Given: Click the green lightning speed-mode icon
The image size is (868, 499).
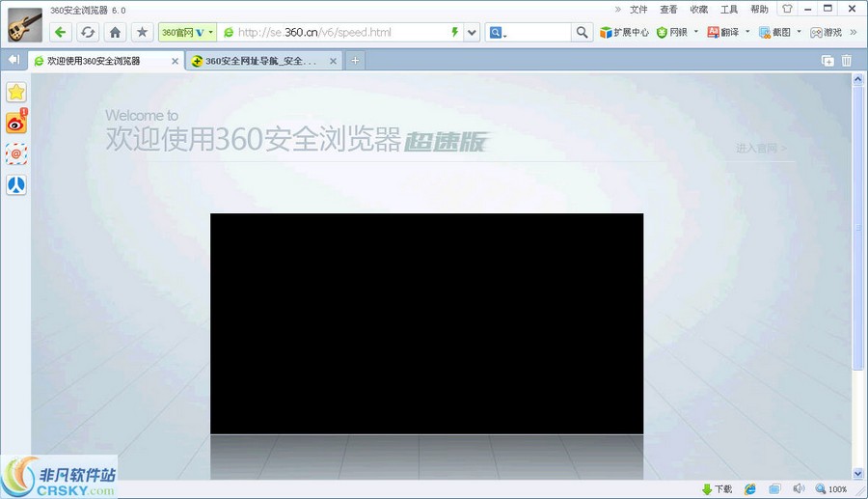Looking at the screenshot, I should pyautogui.click(x=454, y=32).
